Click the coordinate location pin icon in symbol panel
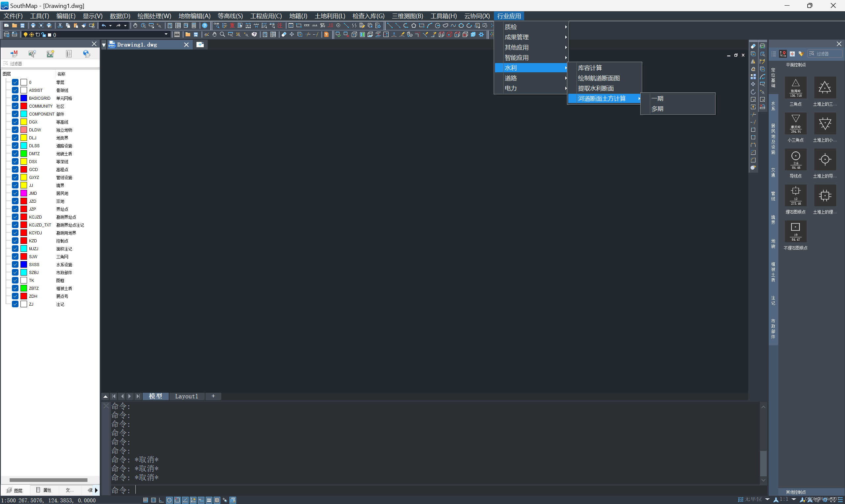Viewport: 845px width, 504px height. pos(784,54)
